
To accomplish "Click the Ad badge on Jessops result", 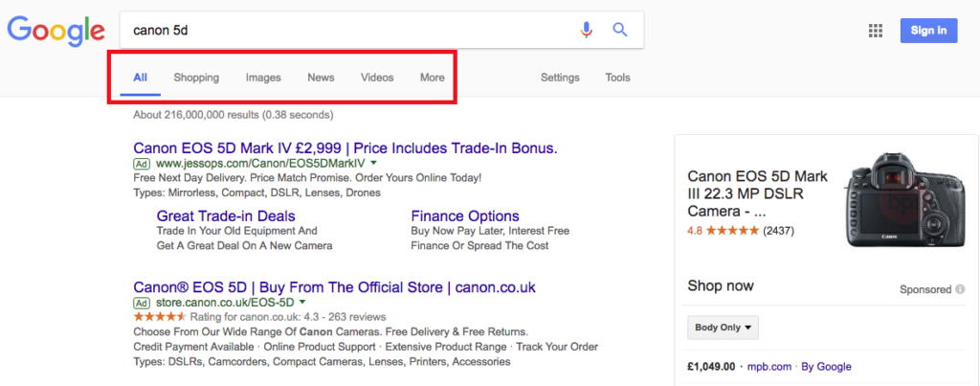I will (x=142, y=164).
